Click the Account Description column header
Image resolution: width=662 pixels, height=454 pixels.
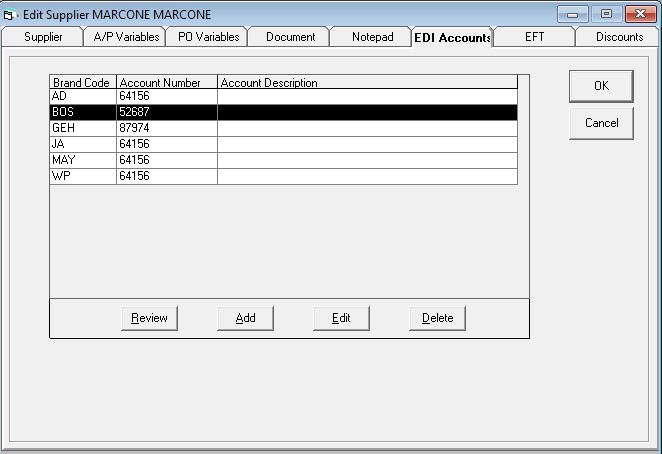[x=367, y=82]
